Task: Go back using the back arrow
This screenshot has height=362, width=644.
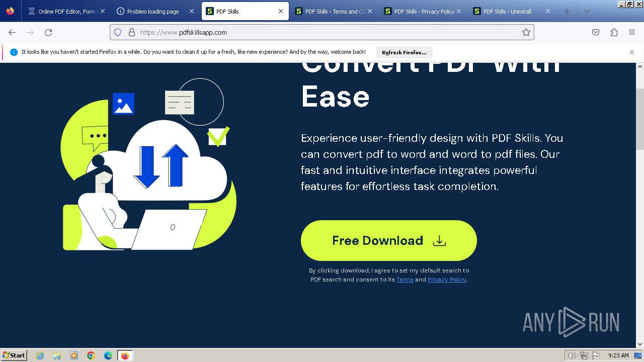Action: pyautogui.click(x=12, y=32)
